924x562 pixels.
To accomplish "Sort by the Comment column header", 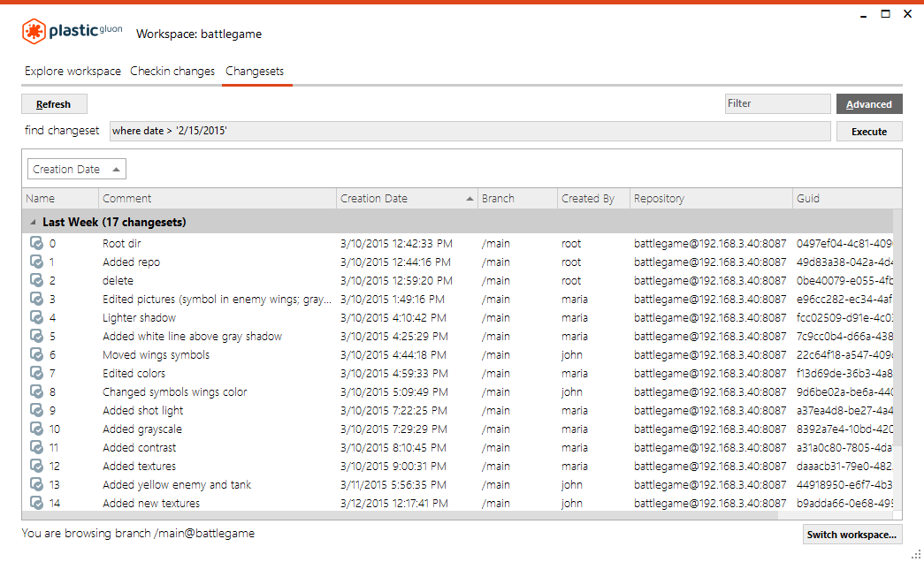I will click(218, 199).
